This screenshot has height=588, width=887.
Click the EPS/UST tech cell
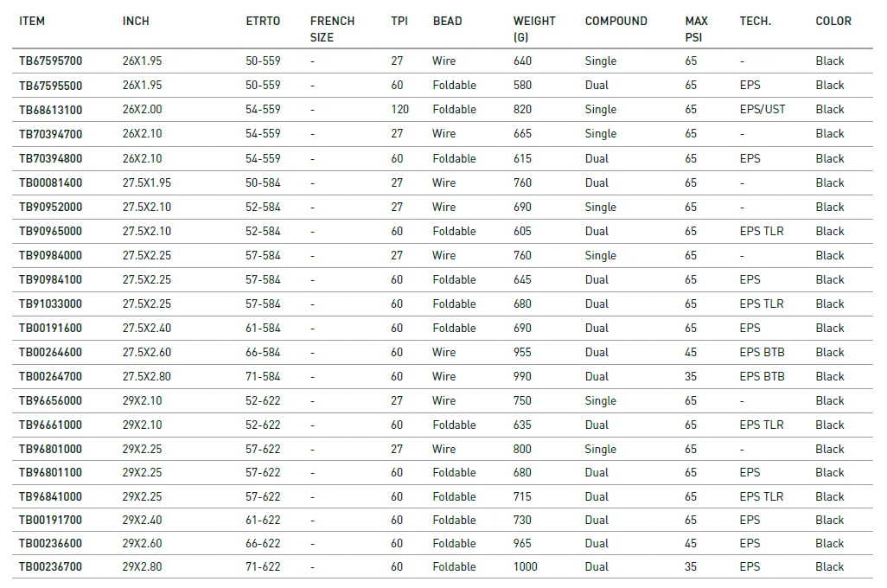762,110
